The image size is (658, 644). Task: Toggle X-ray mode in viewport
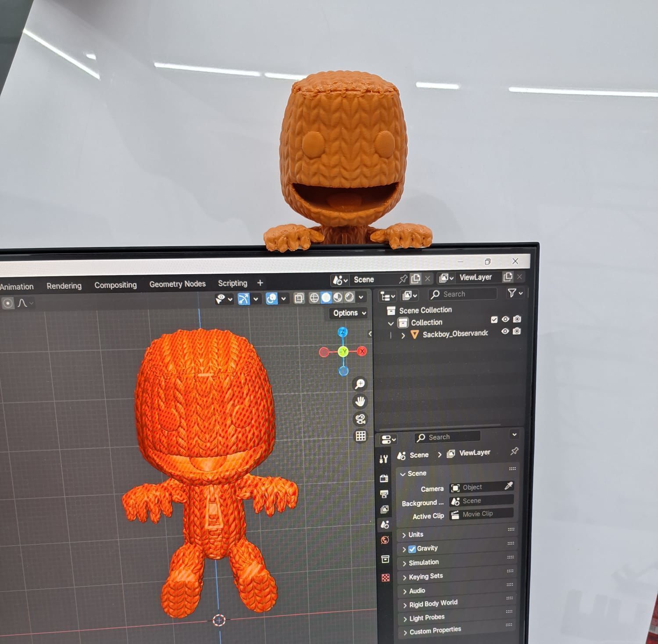299,298
